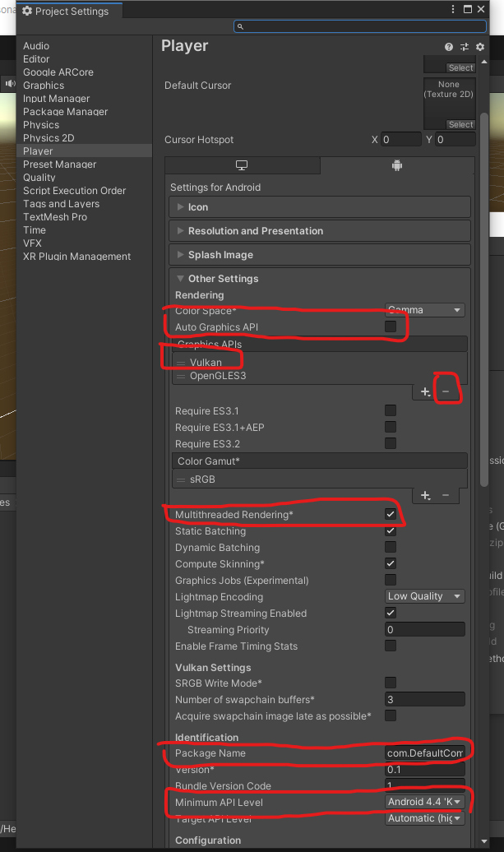Toggle Static Batching checkbox
504x852 pixels.
point(391,530)
